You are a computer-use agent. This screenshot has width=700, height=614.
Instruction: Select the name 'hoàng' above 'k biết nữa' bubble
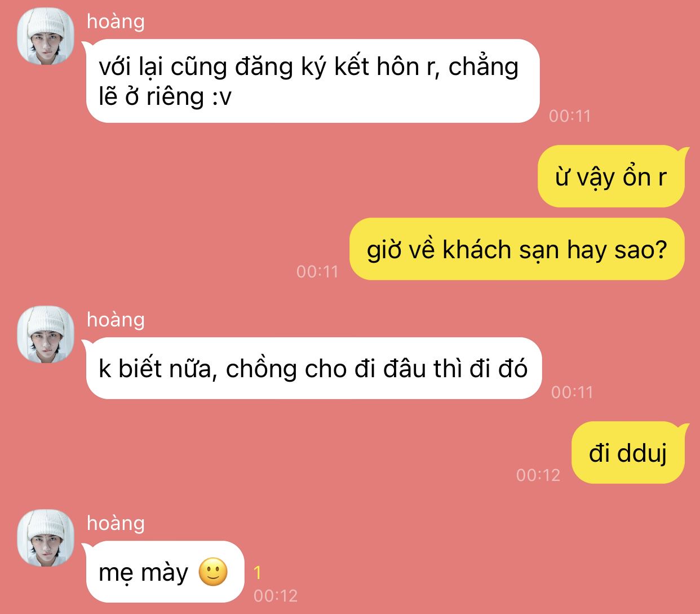[116, 320]
